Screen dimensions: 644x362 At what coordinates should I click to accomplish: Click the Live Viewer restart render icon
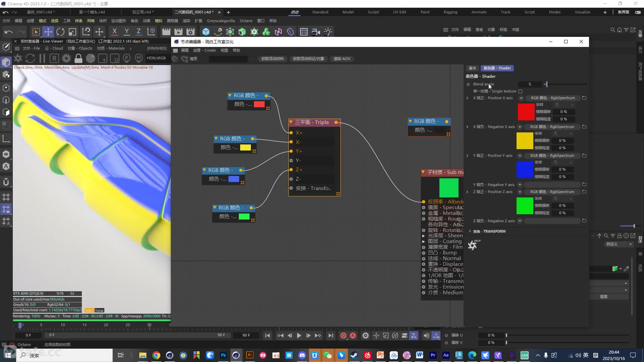click(x=30, y=58)
